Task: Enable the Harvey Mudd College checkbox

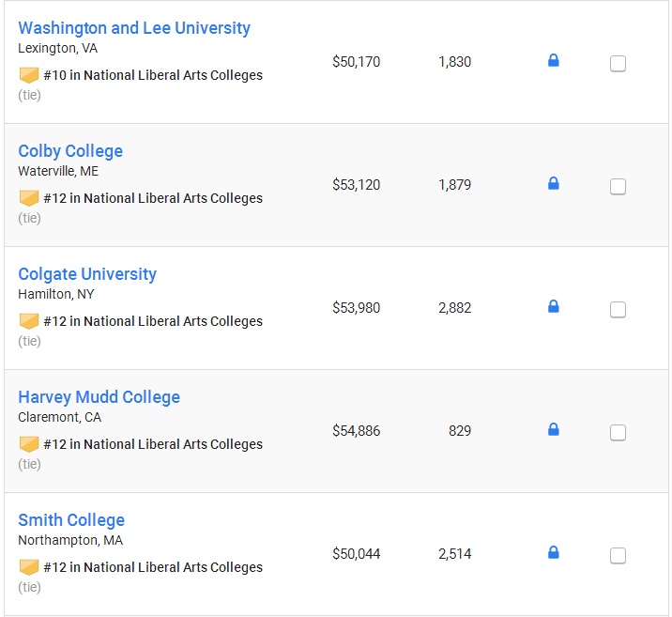Action: [618, 433]
